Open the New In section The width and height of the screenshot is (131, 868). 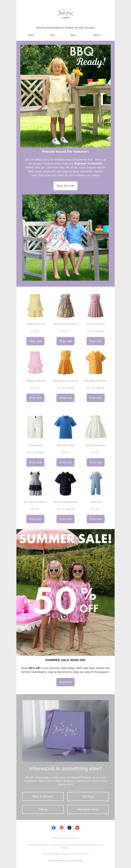tap(97, 35)
